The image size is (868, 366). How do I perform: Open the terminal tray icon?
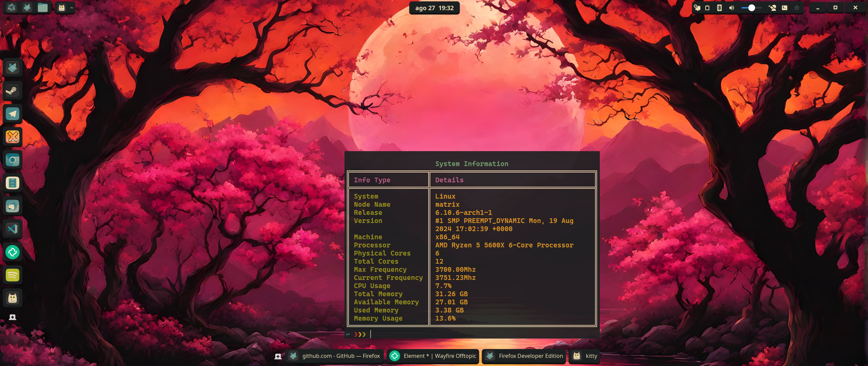point(785,7)
